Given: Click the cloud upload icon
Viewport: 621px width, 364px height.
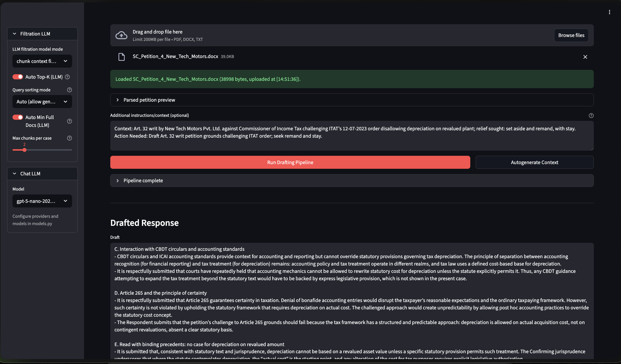Looking at the screenshot, I should point(122,35).
